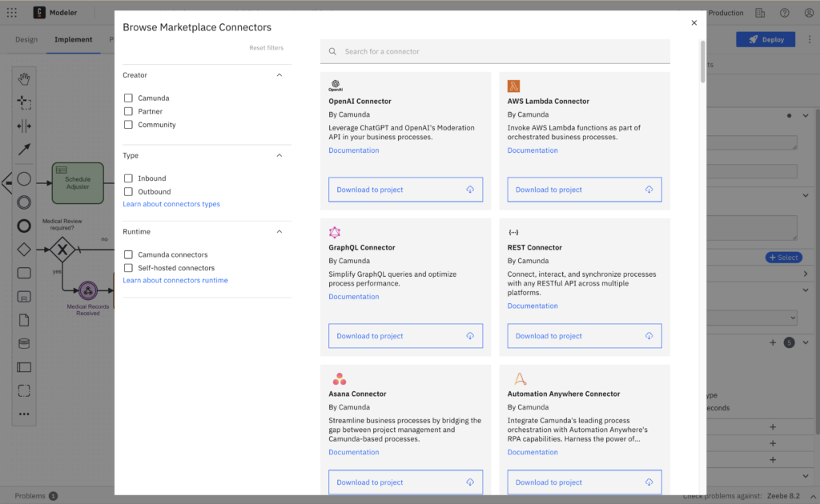Focus the Search for a connector field

tap(495, 51)
